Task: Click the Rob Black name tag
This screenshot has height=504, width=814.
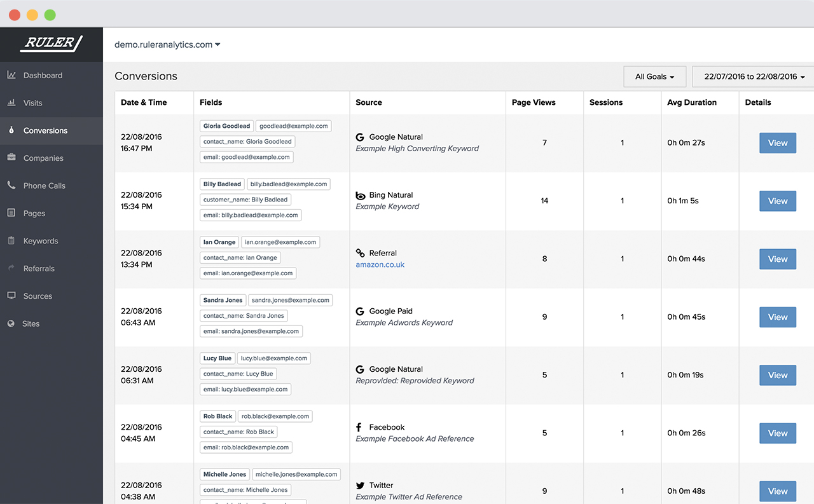Action: tap(217, 416)
